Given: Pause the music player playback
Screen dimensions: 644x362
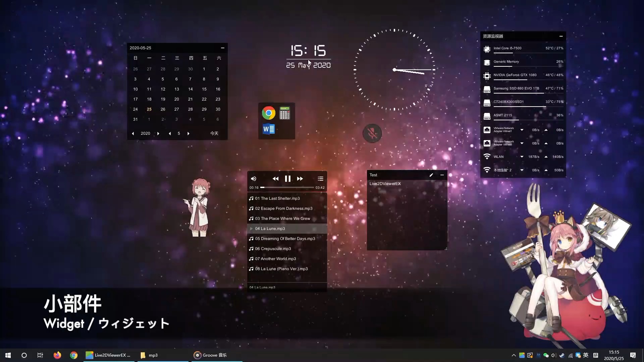Looking at the screenshot, I should point(287,179).
